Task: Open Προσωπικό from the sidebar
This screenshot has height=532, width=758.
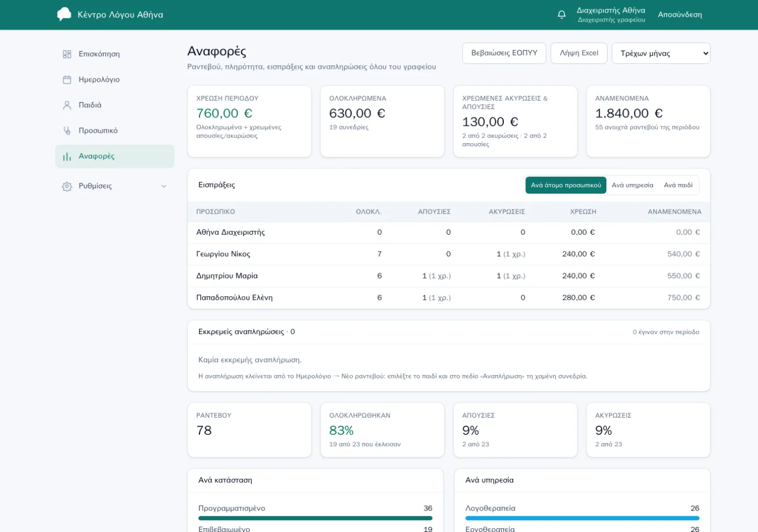Action: 115,131
